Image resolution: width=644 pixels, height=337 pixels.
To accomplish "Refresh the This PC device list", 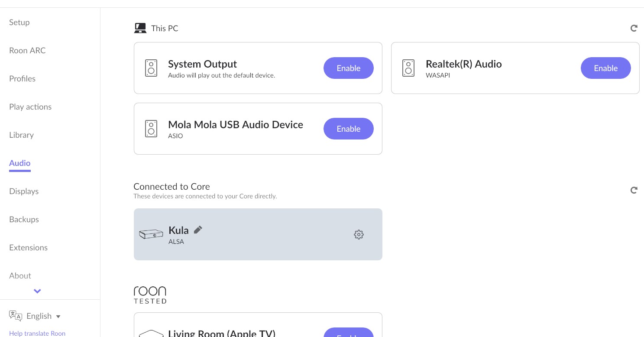I will (634, 28).
